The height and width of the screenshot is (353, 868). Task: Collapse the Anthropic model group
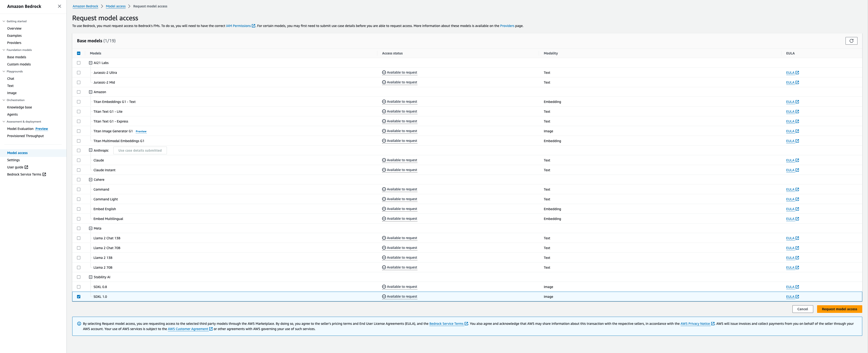click(91, 150)
